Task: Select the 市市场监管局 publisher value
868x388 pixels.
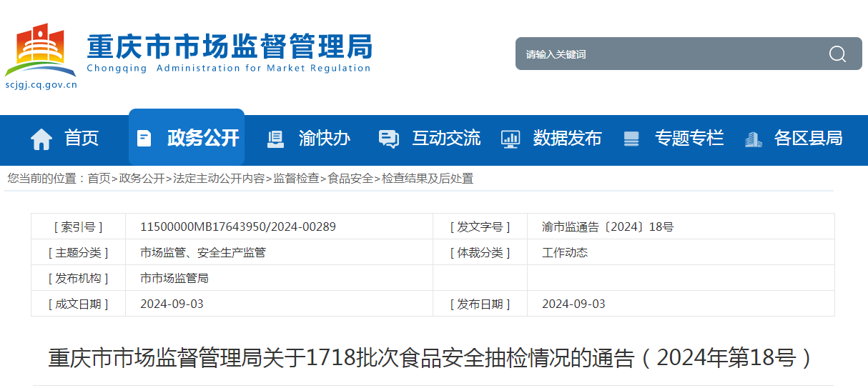Action: 174,278
